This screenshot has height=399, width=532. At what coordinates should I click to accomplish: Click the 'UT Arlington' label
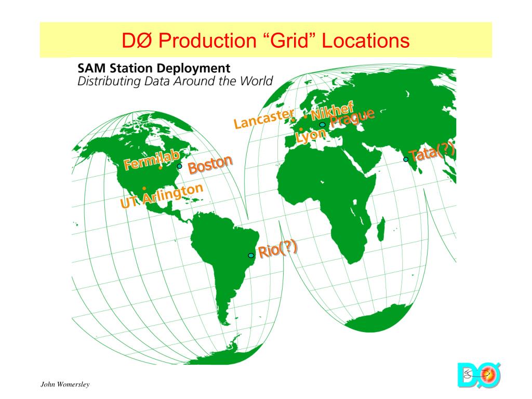pyautogui.click(x=162, y=196)
